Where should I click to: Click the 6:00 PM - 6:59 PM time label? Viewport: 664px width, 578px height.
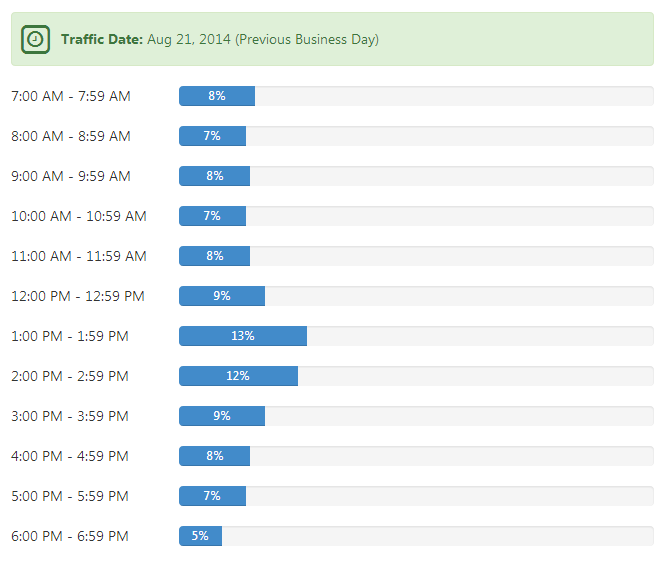click(x=70, y=536)
